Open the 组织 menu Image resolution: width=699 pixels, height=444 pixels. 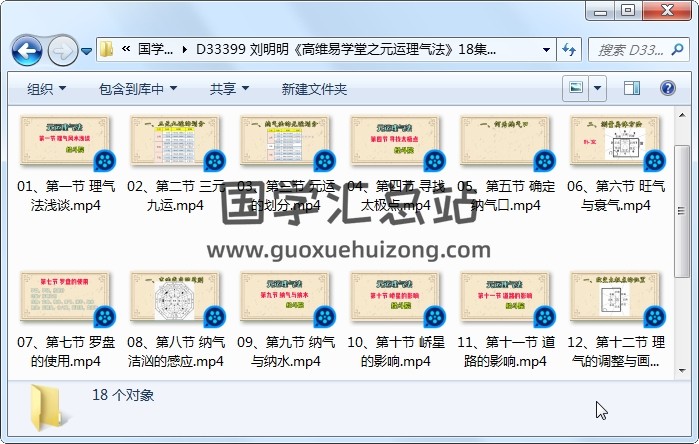pos(46,89)
